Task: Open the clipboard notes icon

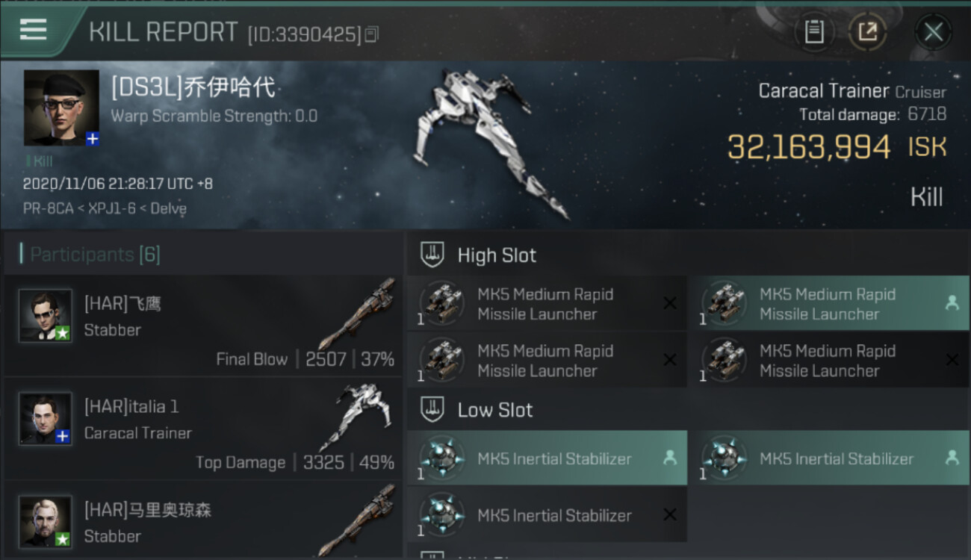Action: (x=814, y=32)
